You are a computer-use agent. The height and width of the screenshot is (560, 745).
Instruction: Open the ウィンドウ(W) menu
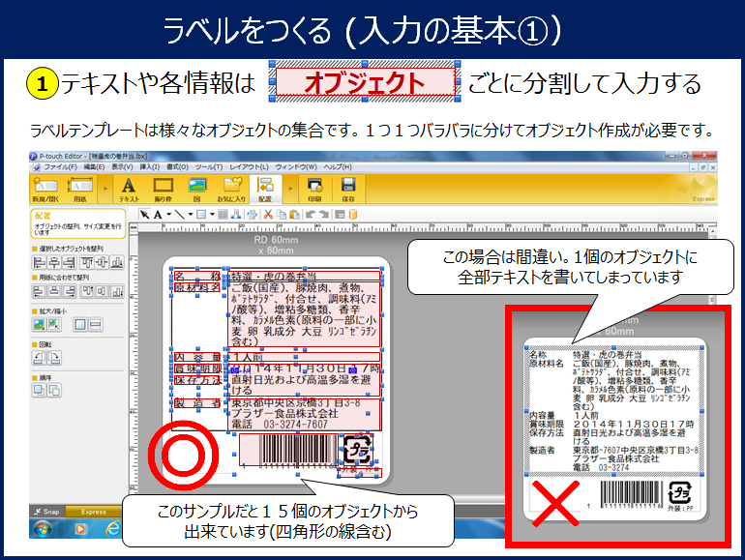click(296, 167)
